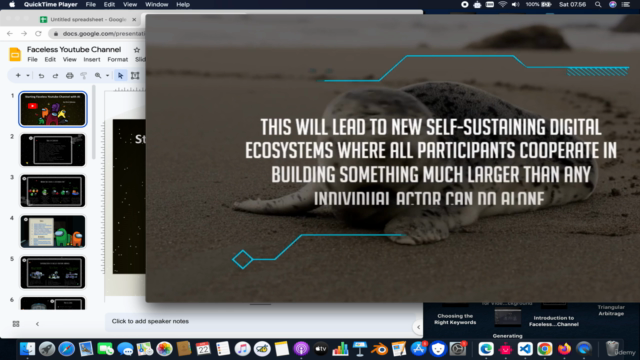Screen dimensions: 640x360
Task: Open Firefox from the Dock
Action: tap(564, 349)
